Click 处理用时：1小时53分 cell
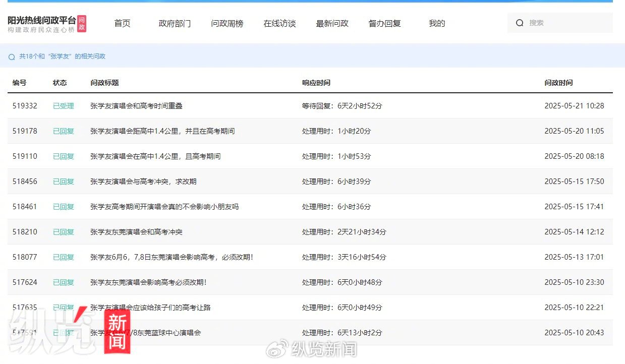This screenshot has height=364, width=625. 336,156
